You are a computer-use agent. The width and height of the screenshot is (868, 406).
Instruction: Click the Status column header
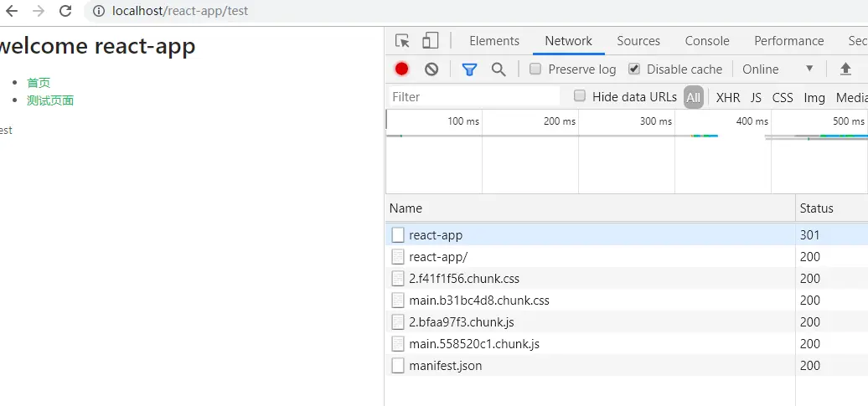[x=832, y=208]
